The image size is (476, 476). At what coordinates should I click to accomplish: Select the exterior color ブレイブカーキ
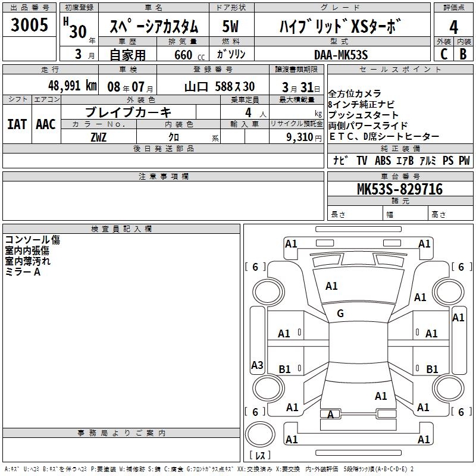[128, 112]
